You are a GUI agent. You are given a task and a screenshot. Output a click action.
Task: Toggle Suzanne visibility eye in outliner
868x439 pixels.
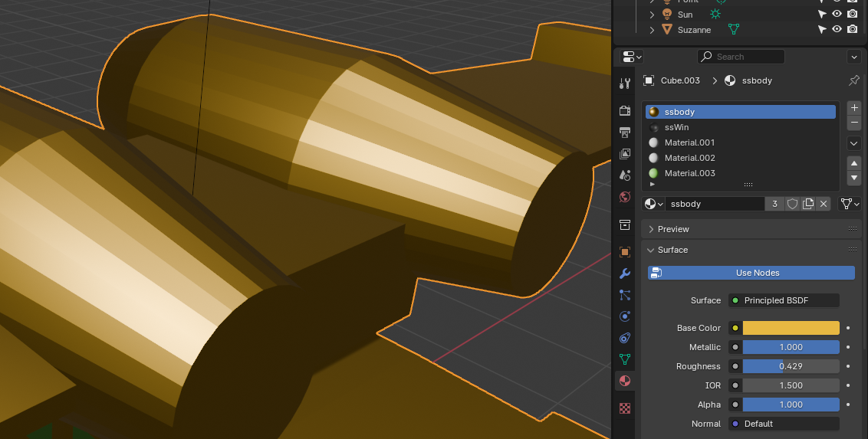tap(837, 29)
